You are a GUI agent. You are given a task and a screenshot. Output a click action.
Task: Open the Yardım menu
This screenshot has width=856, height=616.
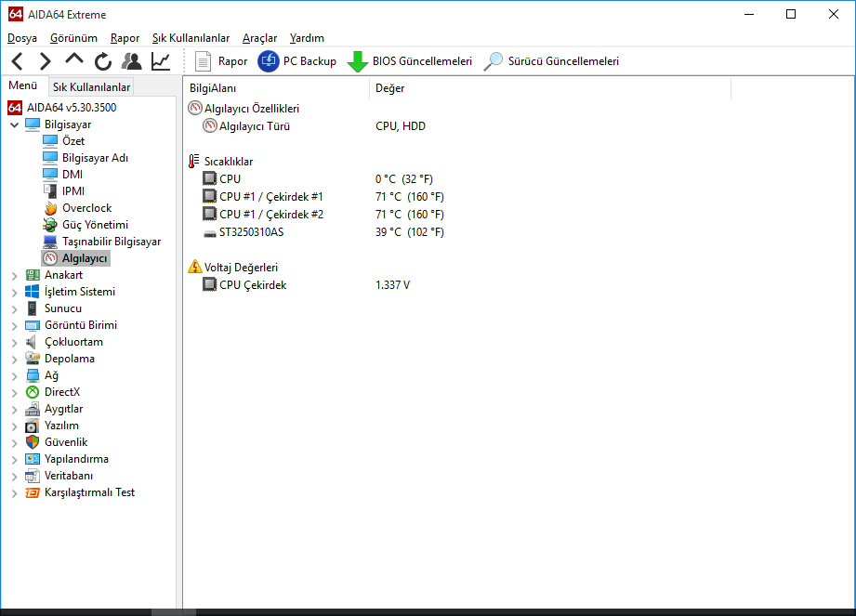pos(307,38)
